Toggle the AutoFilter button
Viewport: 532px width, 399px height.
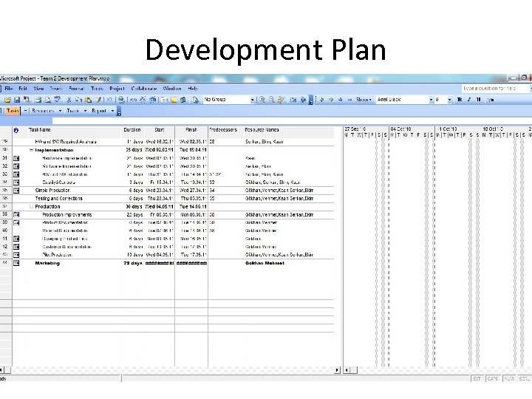pos(491,100)
